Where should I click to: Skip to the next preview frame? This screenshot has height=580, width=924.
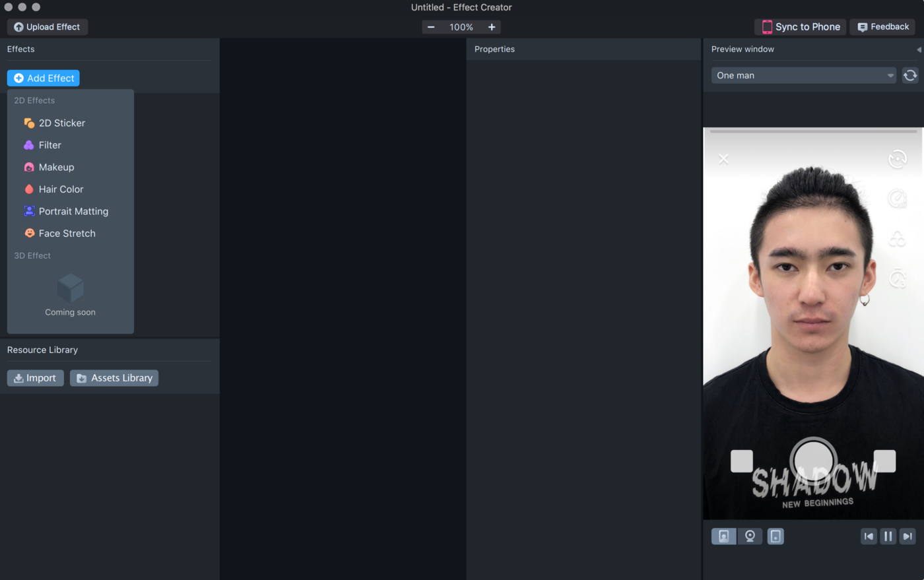point(907,536)
